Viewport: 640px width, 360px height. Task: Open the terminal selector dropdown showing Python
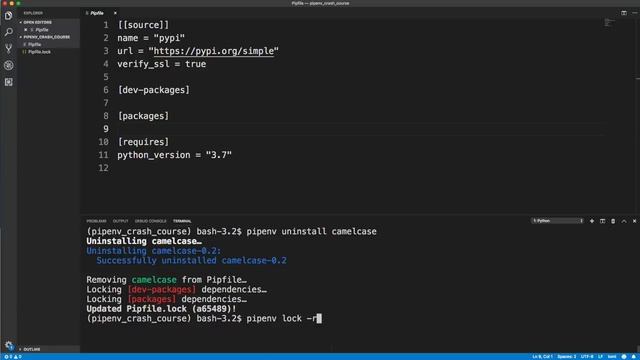557,221
